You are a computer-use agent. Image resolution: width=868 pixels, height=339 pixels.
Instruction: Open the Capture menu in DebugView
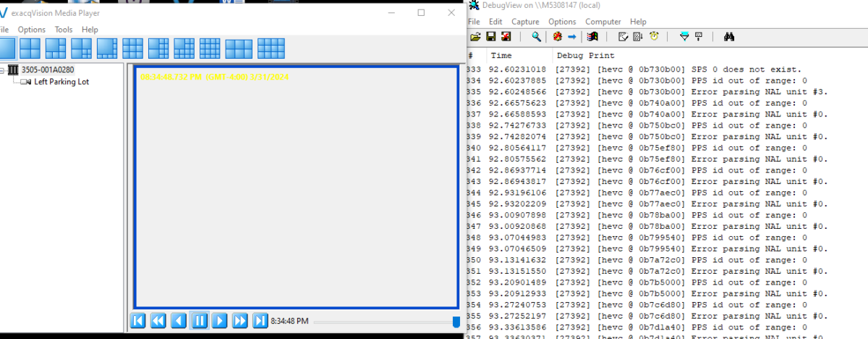click(x=525, y=22)
